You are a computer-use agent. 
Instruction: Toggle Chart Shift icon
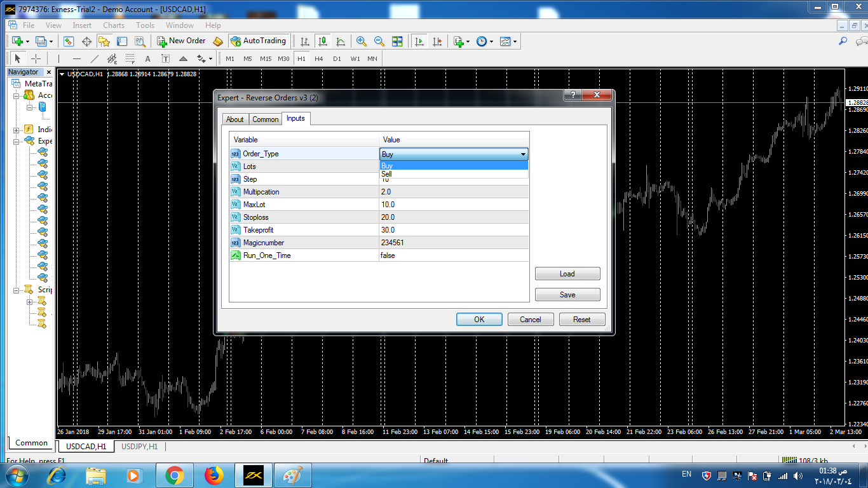(437, 41)
